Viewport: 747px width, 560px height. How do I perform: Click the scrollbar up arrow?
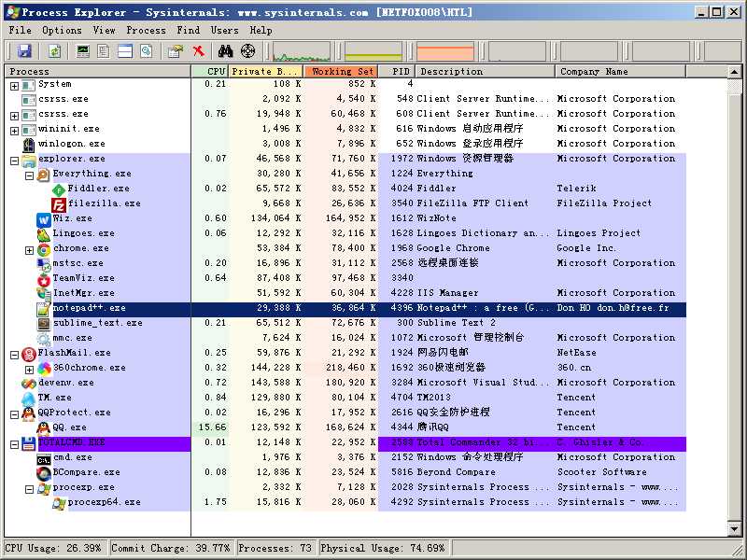pos(734,72)
